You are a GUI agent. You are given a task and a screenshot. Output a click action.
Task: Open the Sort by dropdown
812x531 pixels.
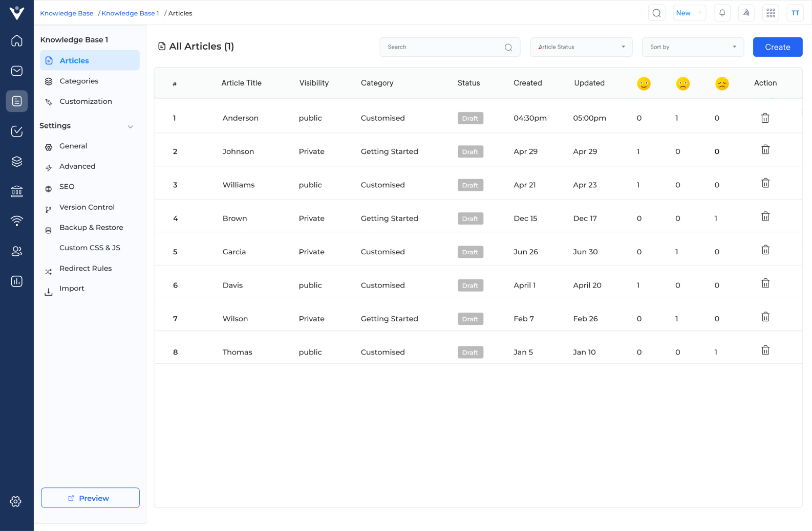pos(693,47)
